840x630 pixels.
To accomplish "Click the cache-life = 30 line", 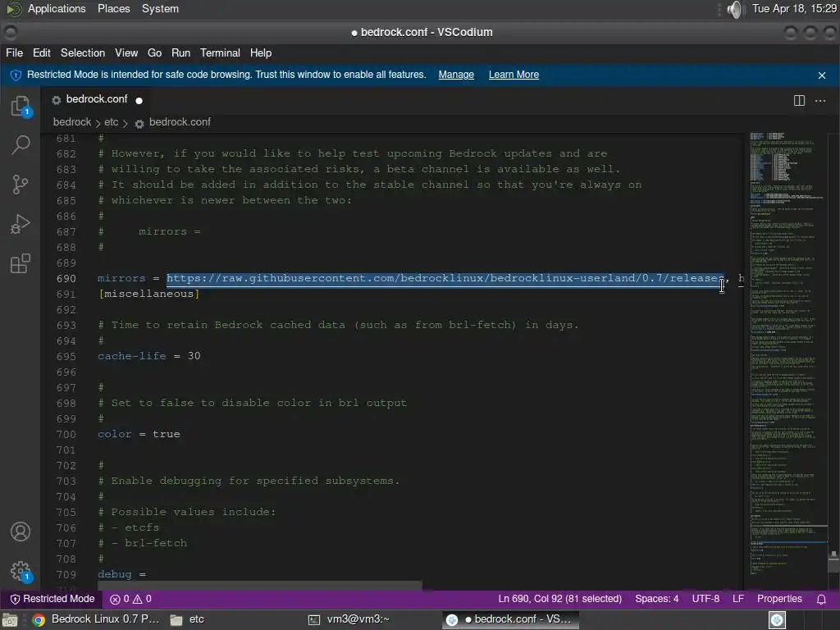I will pyautogui.click(x=149, y=356).
